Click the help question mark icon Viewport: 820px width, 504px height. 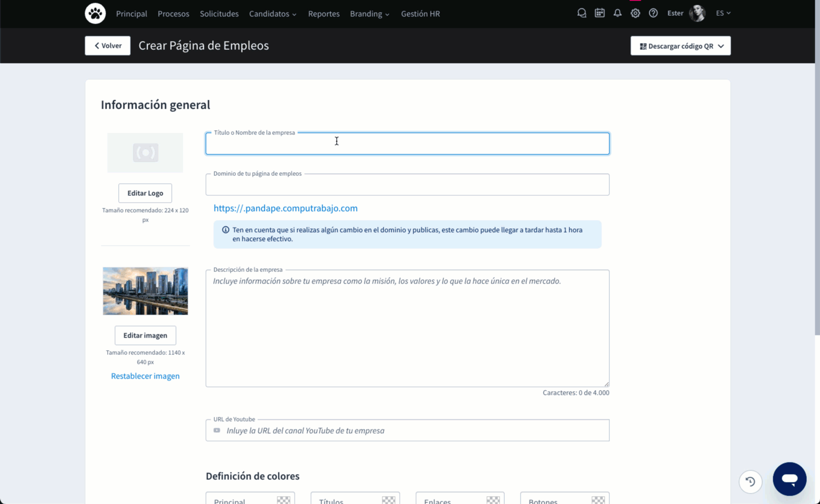click(x=653, y=13)
